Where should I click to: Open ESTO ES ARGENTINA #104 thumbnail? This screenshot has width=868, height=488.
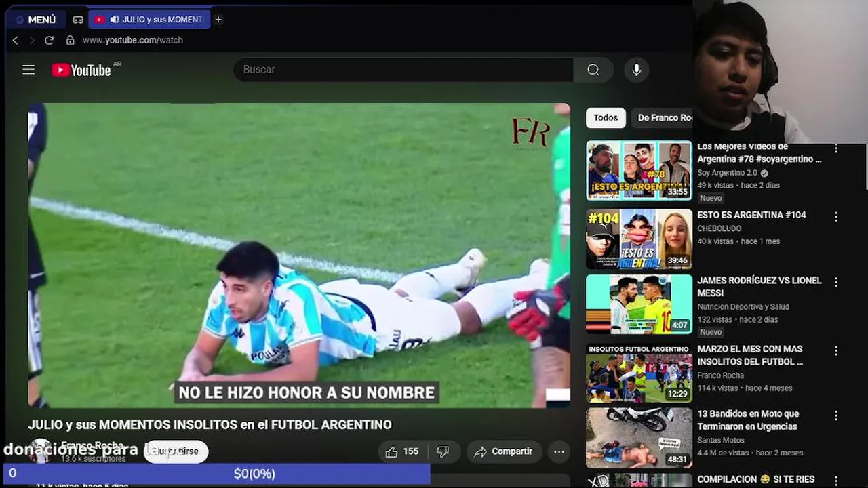[x=639, y=239]
